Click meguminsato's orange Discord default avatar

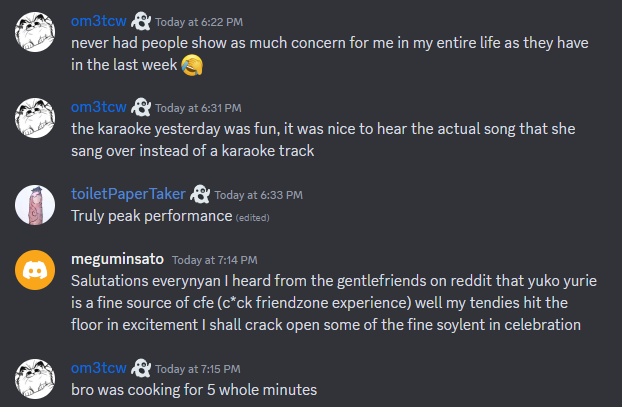[35, 270]
